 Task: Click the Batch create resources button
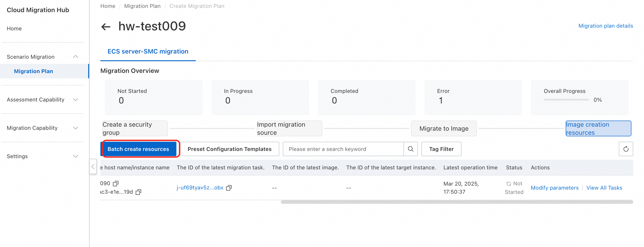tap(138, 149)
